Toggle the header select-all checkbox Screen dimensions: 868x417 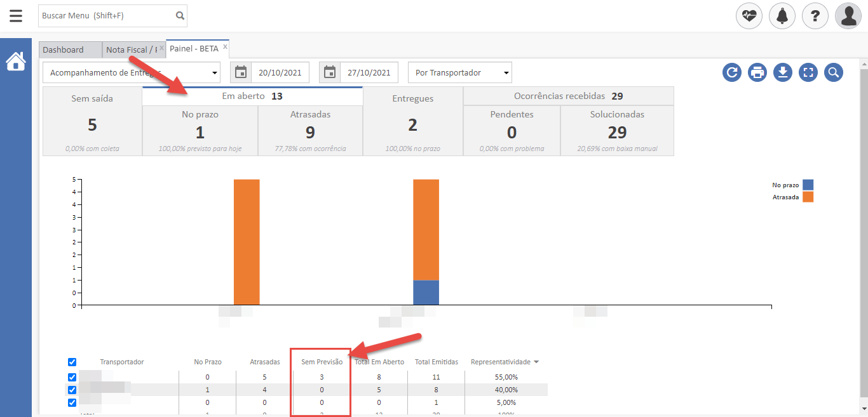click(x=72, y=362)
